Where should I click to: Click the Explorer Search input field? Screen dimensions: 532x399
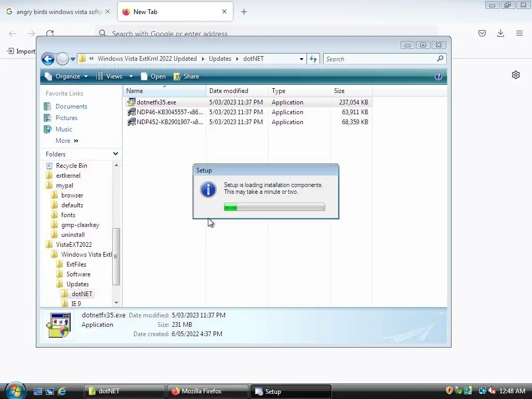coord(384,59)
